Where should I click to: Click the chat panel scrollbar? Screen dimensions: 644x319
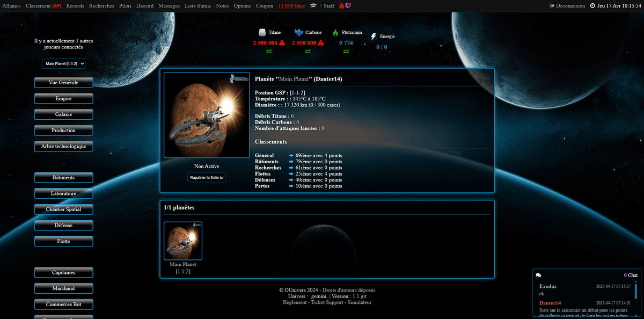(636, 291)
